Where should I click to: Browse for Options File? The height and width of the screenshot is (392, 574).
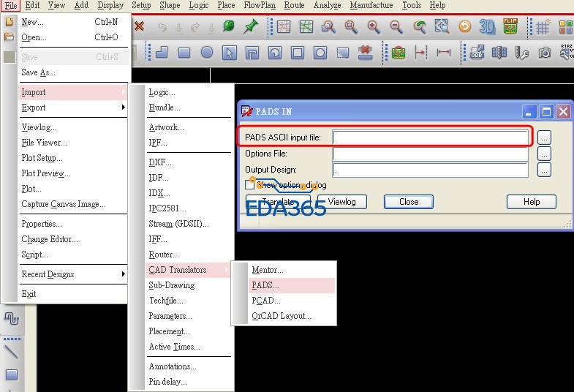point(544,154)
